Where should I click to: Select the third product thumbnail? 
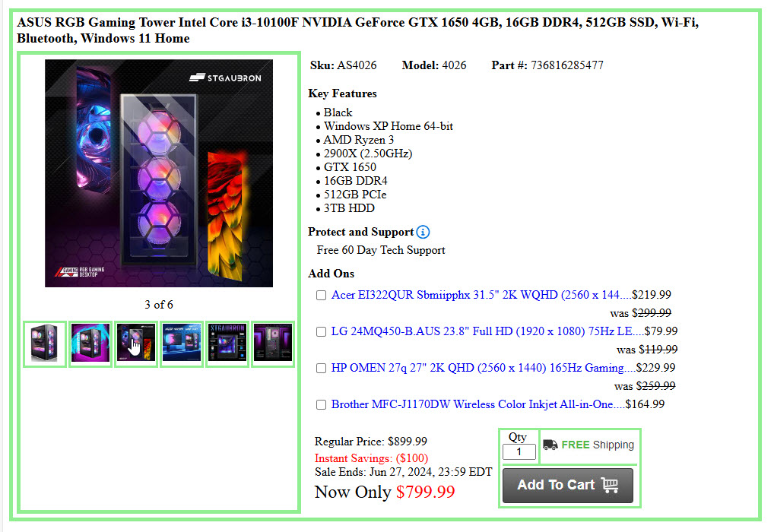[136, 344]
